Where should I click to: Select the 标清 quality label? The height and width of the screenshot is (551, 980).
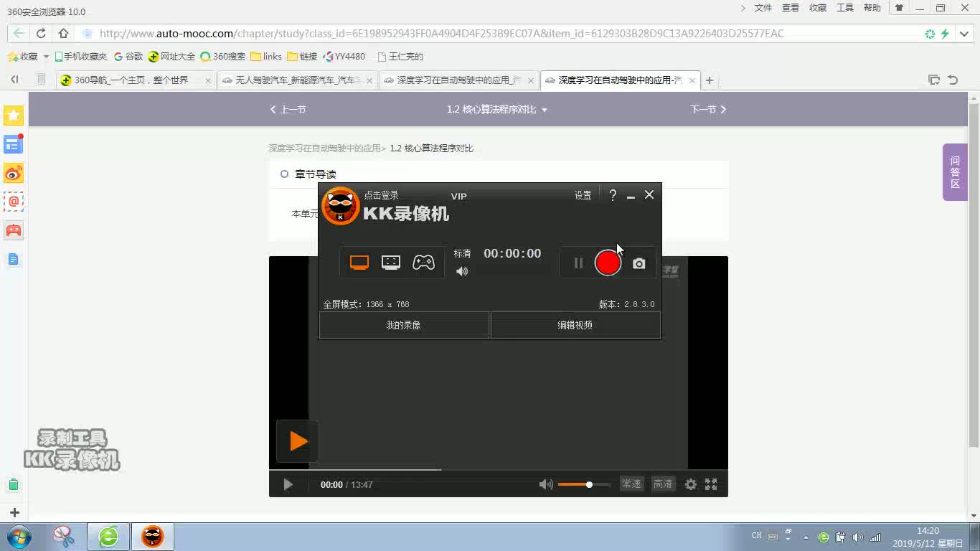click(x=462, y=253)
